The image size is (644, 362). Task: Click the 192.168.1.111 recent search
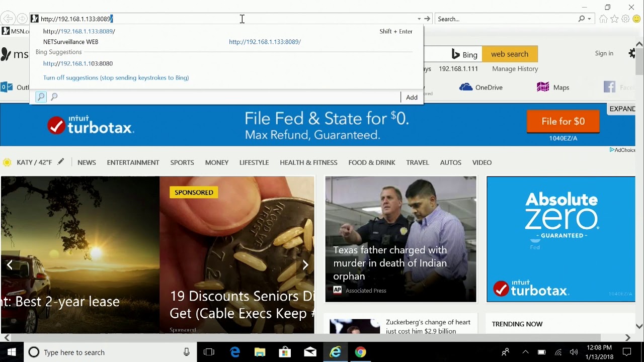458,69
